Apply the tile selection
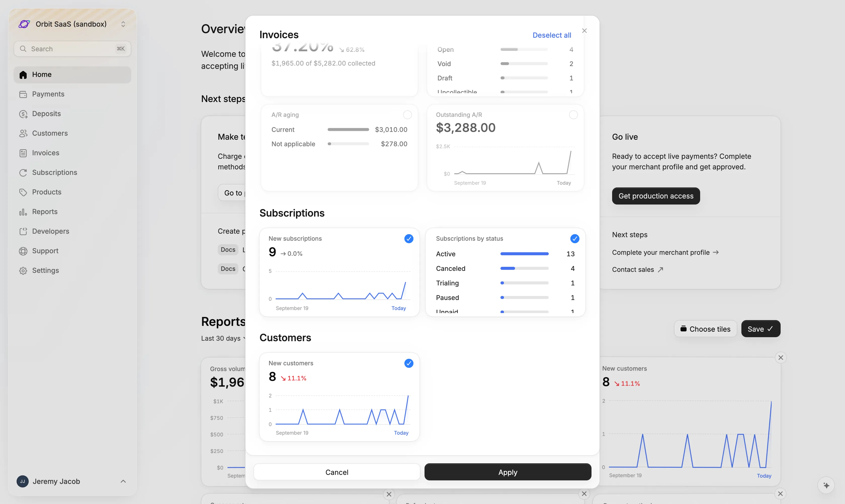The image size is (845, 504). [508, 472]
